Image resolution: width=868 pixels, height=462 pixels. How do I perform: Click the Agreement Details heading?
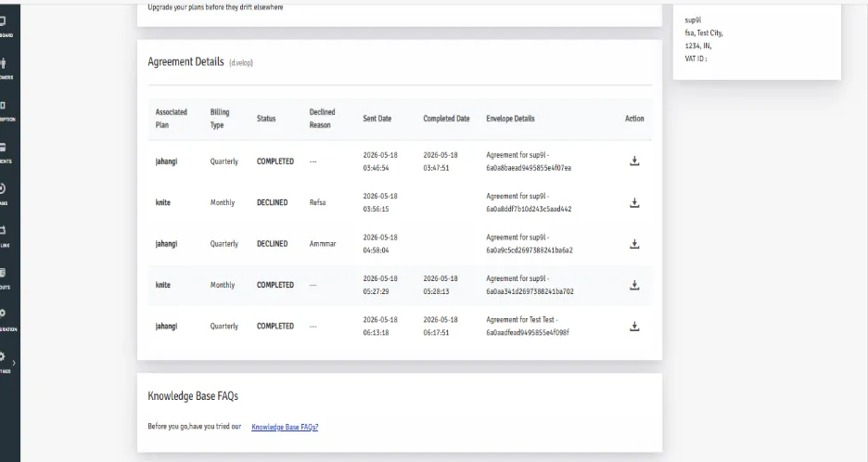point(186,61)
